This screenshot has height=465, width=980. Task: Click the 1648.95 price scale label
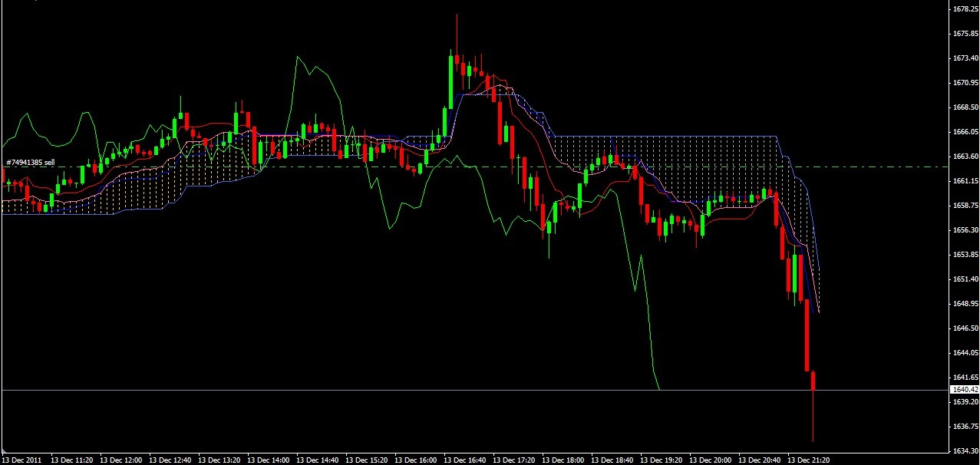pyautogui.click(x=965, y=304)
